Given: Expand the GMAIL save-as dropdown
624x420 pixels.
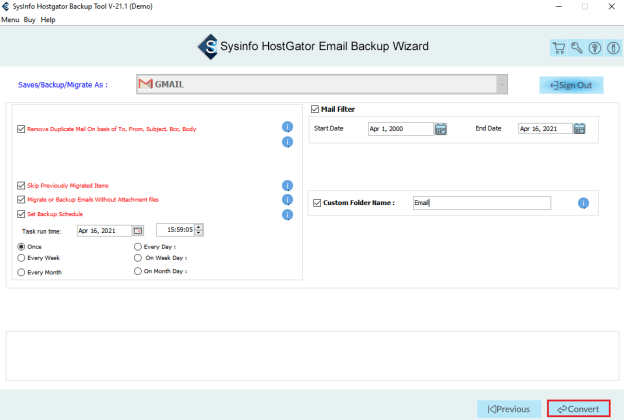Looking at the screenshot, I should pyautogui.click(x=502, y=84).
